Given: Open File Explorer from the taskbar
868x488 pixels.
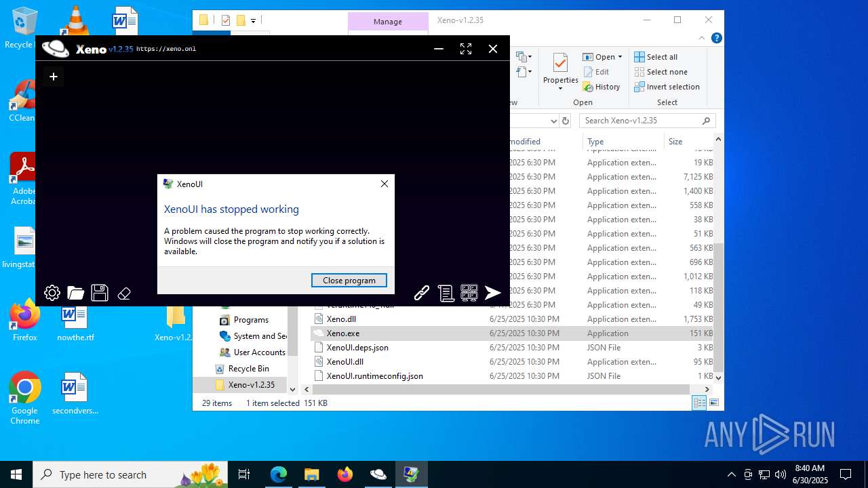Looking at the screenshot, I should tap(311, 474).
